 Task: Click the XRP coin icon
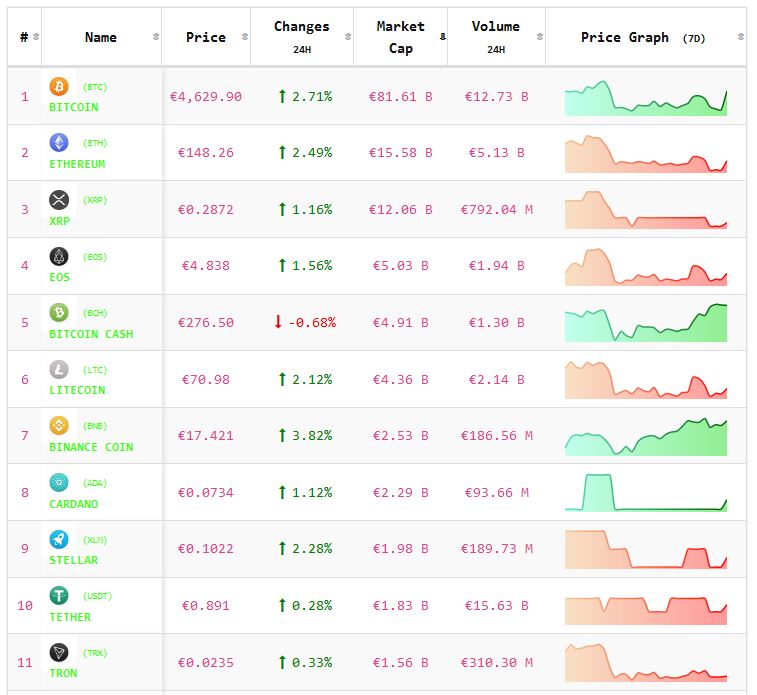(x=59, y=200)
